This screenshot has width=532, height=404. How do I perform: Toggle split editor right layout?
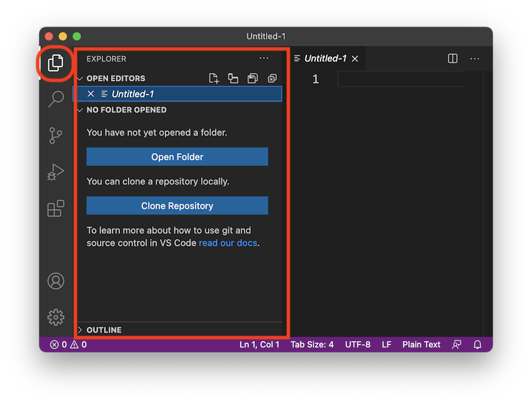tap(452, 59)
